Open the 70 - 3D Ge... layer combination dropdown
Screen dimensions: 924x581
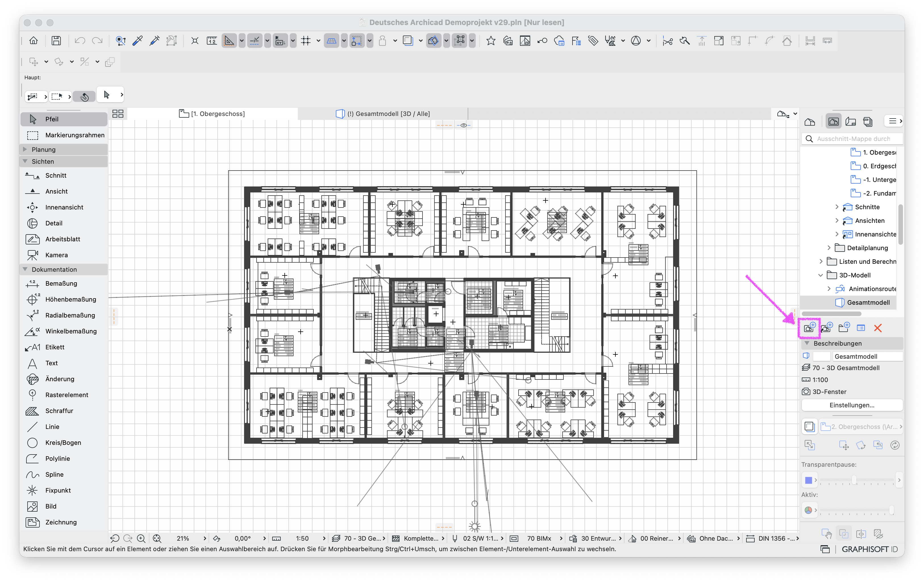pyautogui.click(x=358, y=538)
